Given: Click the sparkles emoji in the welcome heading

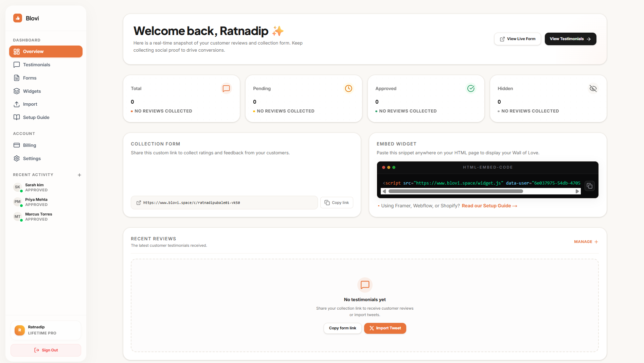Looking at the screenshot, I should click(x=278, y=31).
